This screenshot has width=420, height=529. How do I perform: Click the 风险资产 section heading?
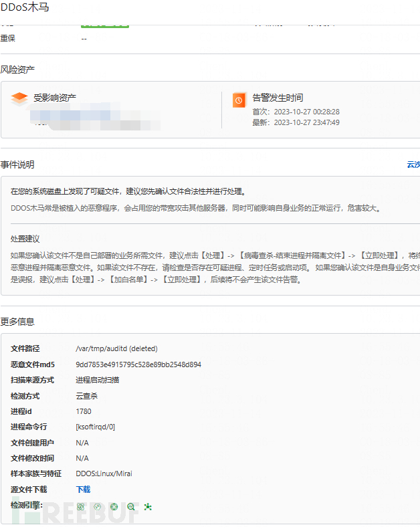click(x=17, y=70)
